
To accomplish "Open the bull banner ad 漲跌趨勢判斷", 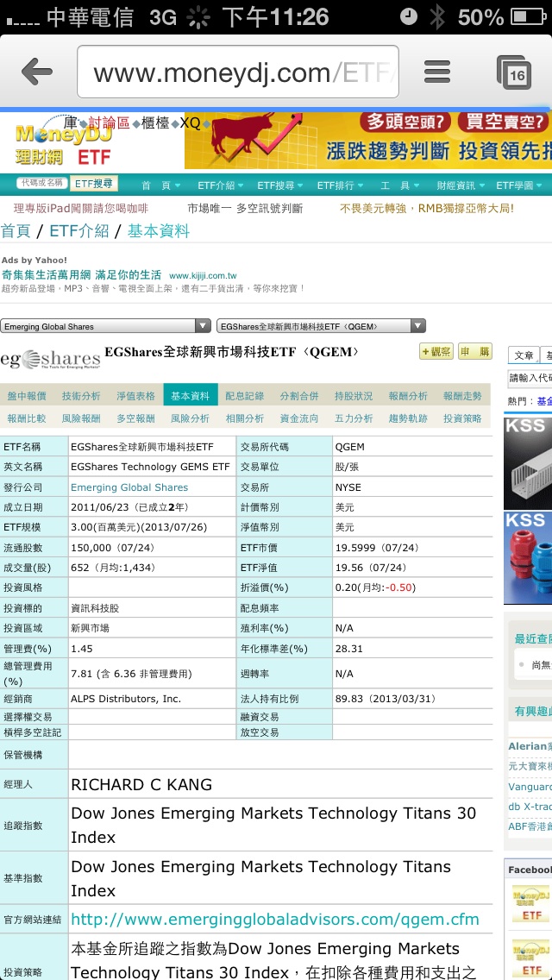I will point(368,140).
